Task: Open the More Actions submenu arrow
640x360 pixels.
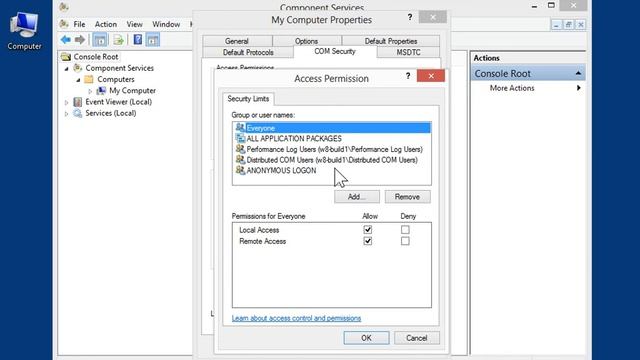Action: click(x=578, y=88)
